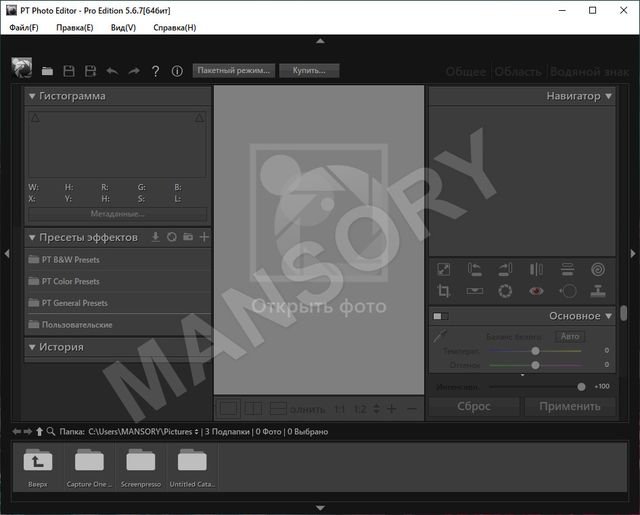Open the Вид(V) menu
Image resolution: width=640 pixels, height=515 pixels.
123,28
